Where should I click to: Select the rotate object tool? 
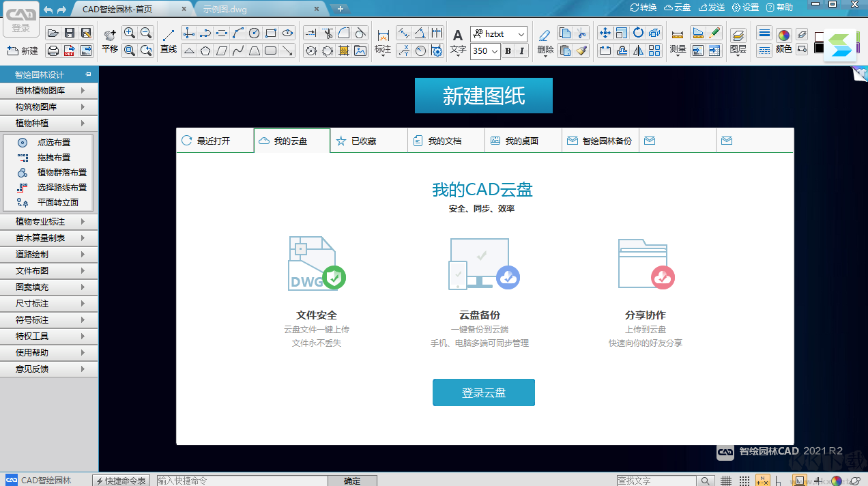(x=638, y=33)
